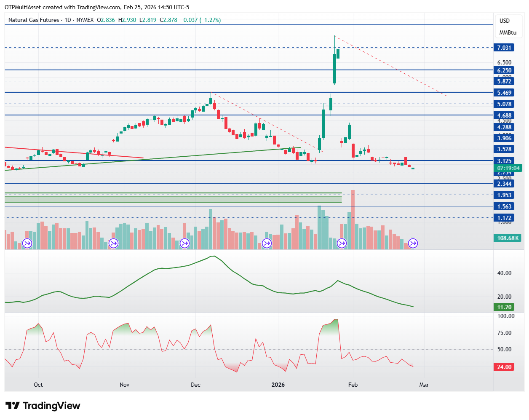Click the TradingView logo at bottom left

coord(43,406)
